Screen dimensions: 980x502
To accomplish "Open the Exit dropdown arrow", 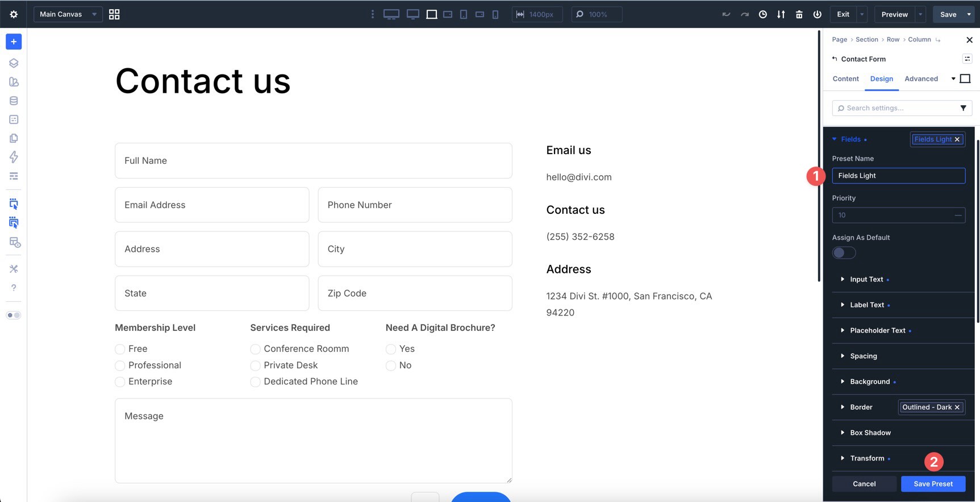I will click(862, 14).
